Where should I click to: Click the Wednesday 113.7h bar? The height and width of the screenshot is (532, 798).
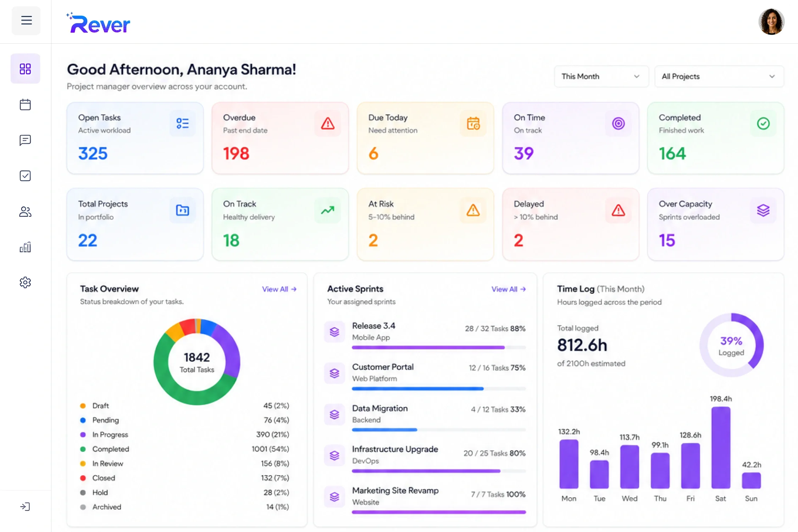(630, 467)
